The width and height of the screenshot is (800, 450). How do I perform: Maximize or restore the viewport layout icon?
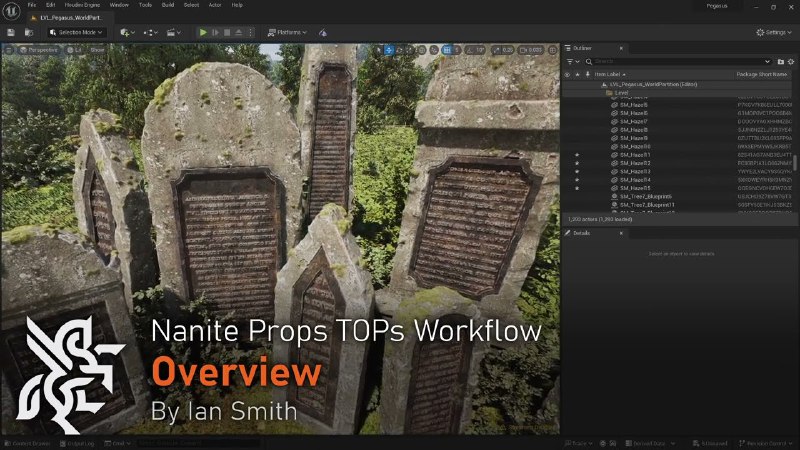click(x=553, y=50)
